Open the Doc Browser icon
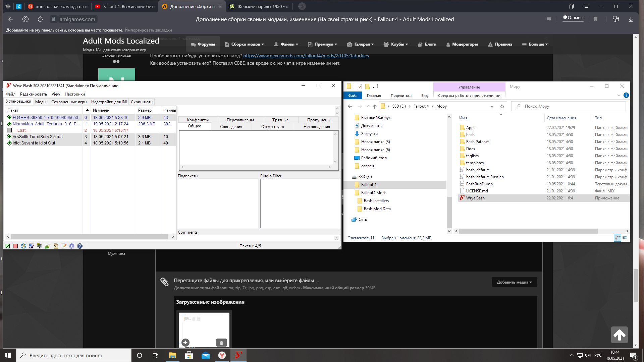 click(x=56, y=246)
